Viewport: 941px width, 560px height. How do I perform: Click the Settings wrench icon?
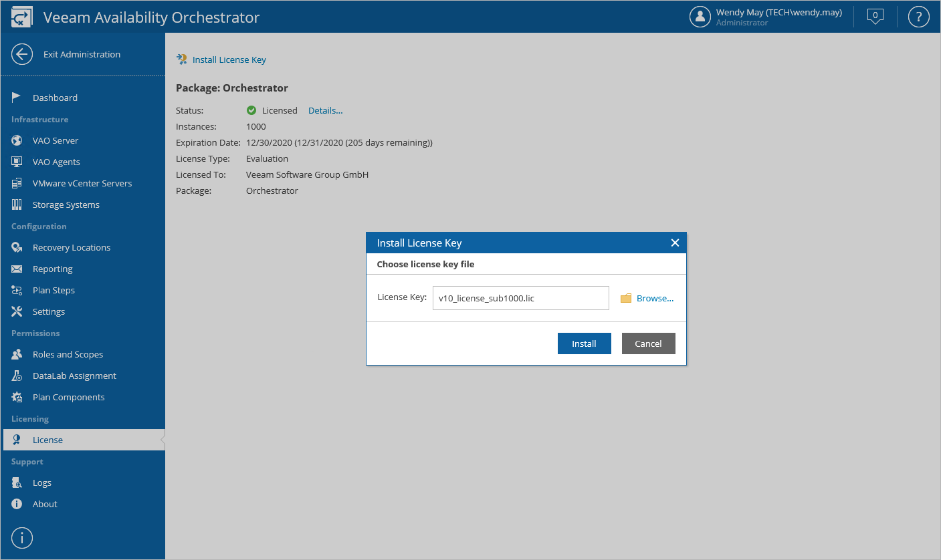[17, 311]
